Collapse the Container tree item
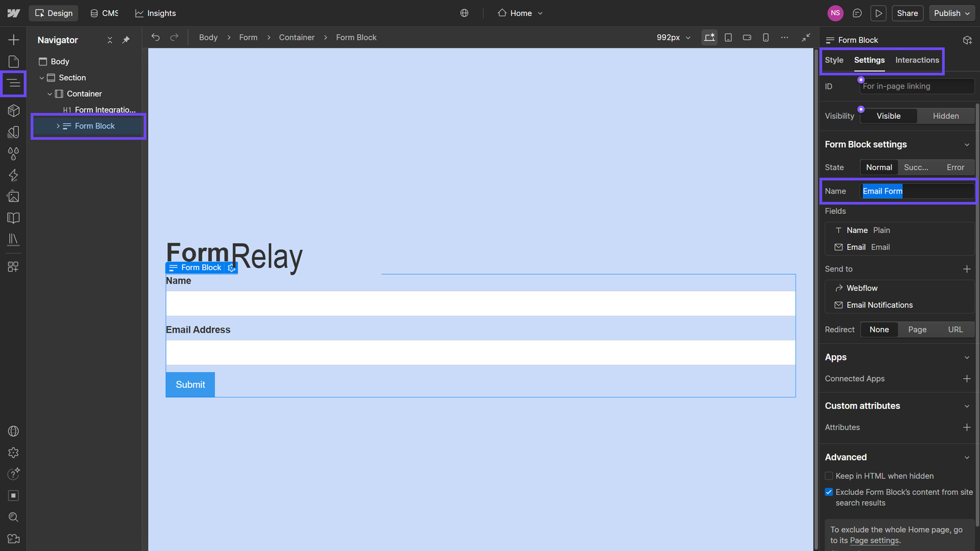The width and height of the screenshot is (980, 551). point(50,94)
